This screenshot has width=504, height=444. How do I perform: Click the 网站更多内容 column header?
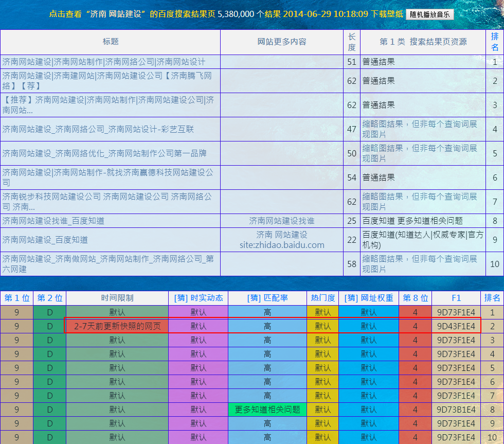point(282,42)
